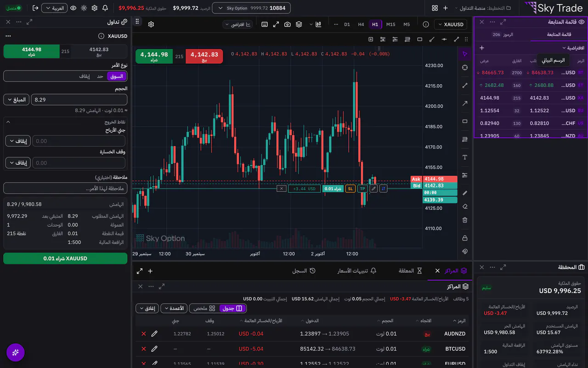Open the العربية language dropdown
Viewport: 588px width, 368px height.
54,8
